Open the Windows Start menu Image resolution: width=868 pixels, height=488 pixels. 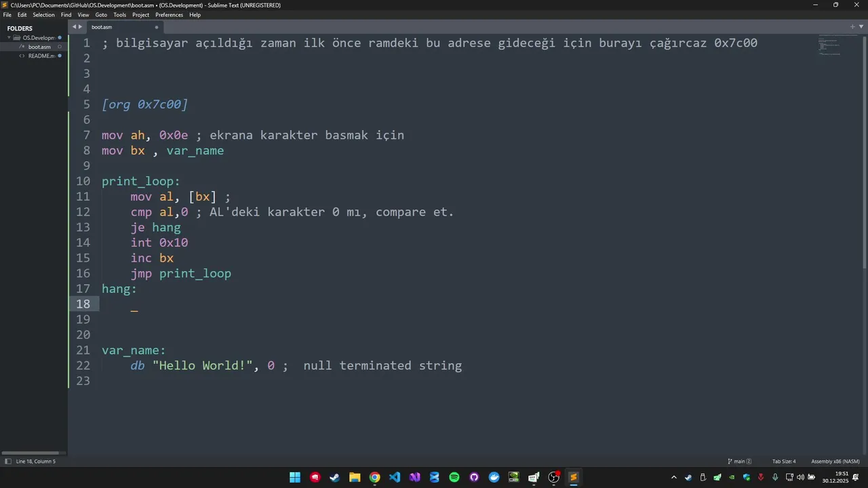295,477
